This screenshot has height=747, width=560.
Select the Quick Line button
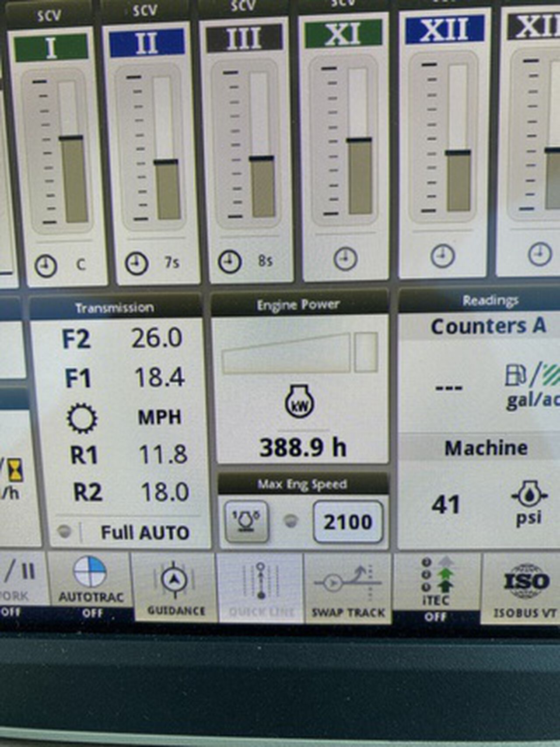261,587
